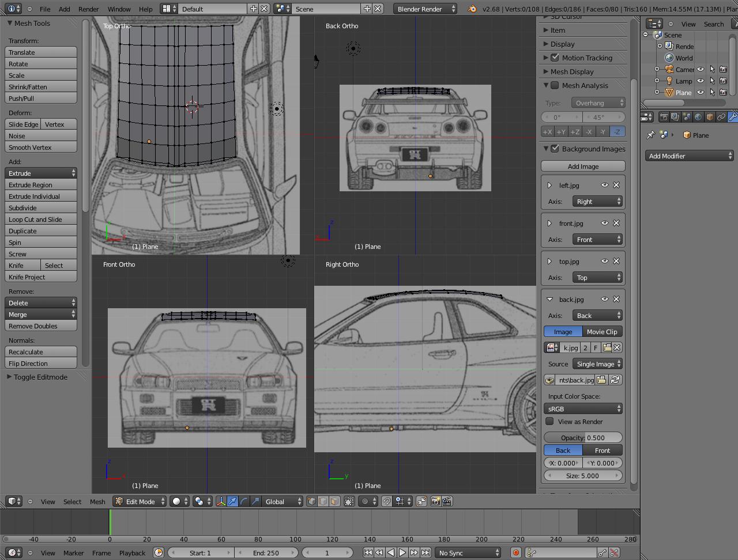This screenshot has width=738, height=560.
Task: Hide the front.jpg background image
Action: point(604,223)
